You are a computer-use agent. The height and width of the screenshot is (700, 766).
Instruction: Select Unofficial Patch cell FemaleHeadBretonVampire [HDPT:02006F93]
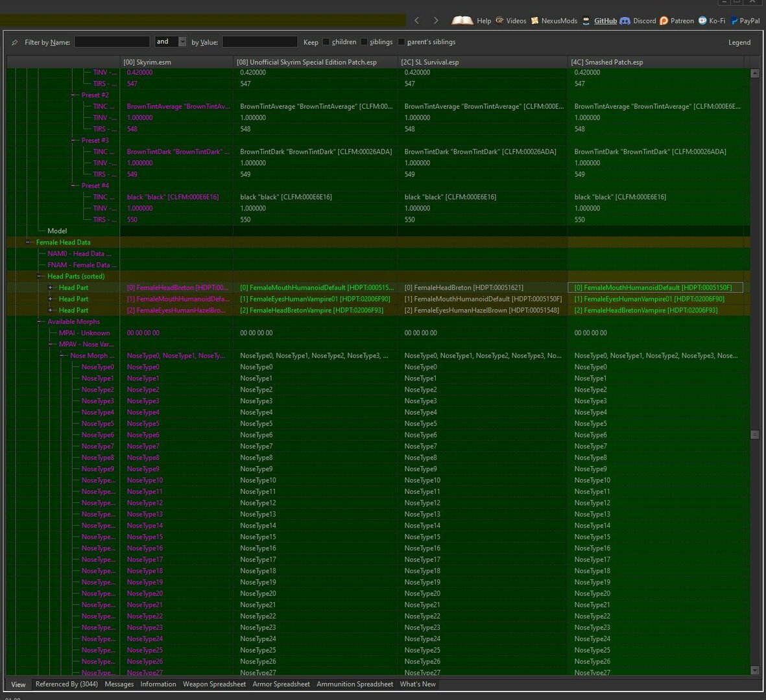315,310
